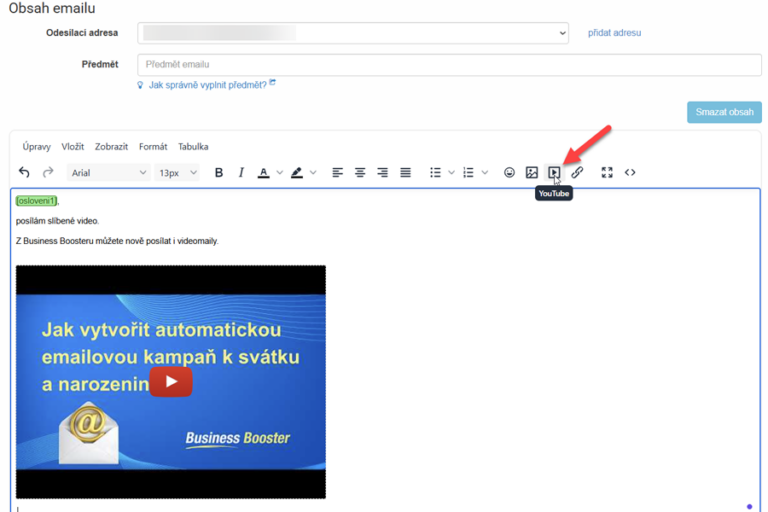
Task: Toggle italic formatting
Action: [x=241, y=173]
